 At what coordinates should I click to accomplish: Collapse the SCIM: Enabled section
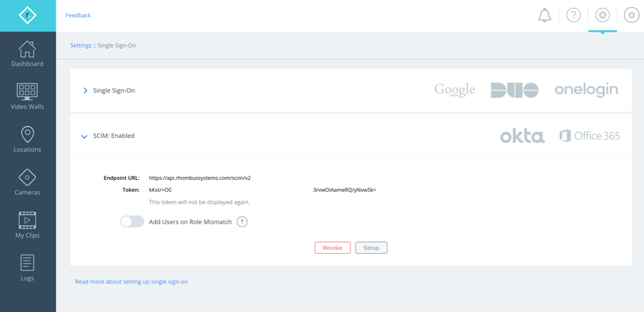(85, 136)
